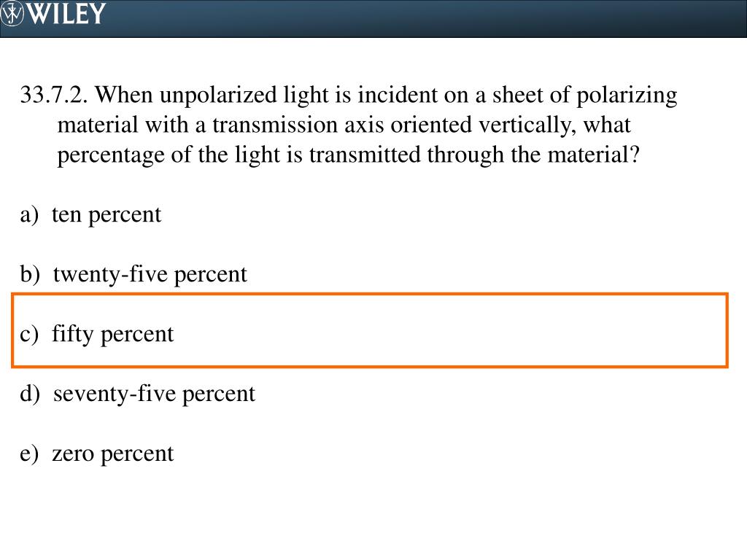Click the letter label "b)"
This screenshot has width=747, height=560.
29,275
